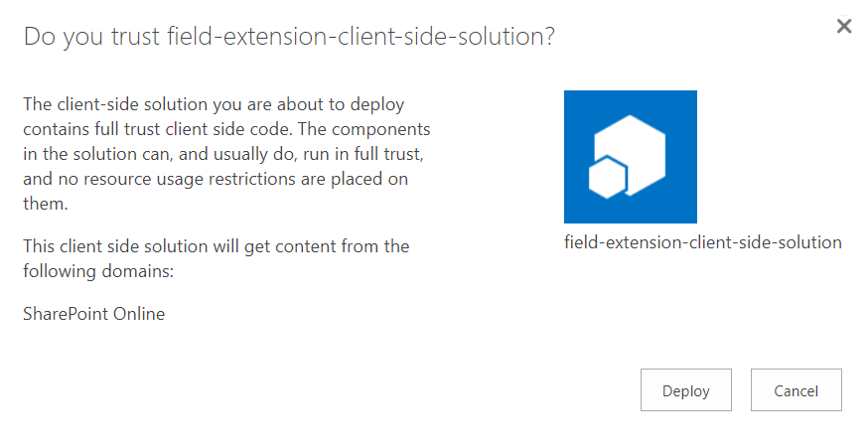Click the 'following domains:' line
Screen dimensions: 868x448
click(x=98, y=271)
